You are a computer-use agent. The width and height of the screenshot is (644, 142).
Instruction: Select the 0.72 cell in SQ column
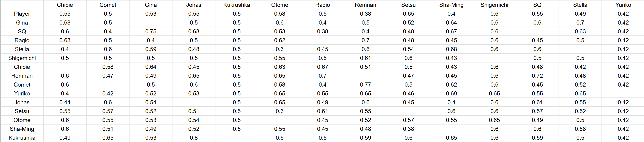pos(537,76)
